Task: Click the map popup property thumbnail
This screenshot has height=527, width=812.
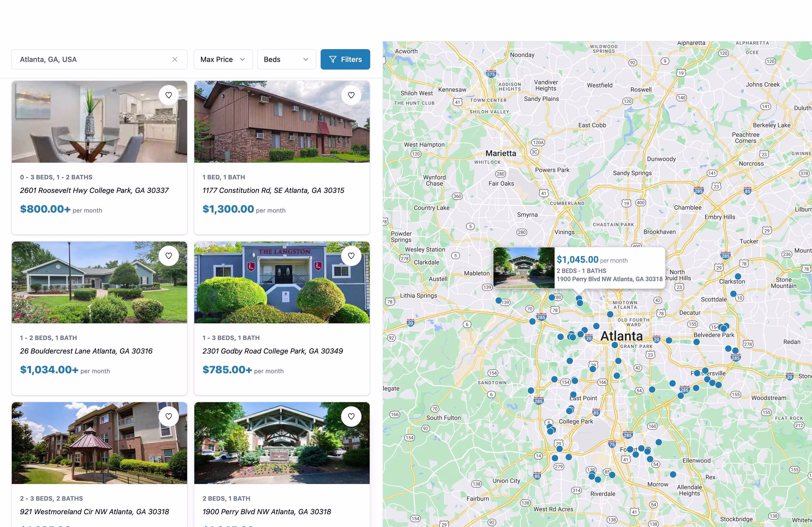Action: pyautogui.click(x=524, y=268)
